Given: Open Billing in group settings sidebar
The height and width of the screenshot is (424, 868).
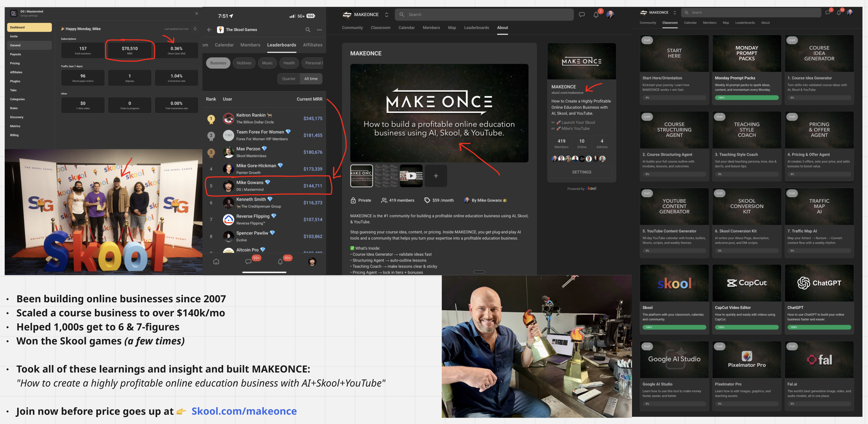Looking at the screenshot, I should point(29,135).
